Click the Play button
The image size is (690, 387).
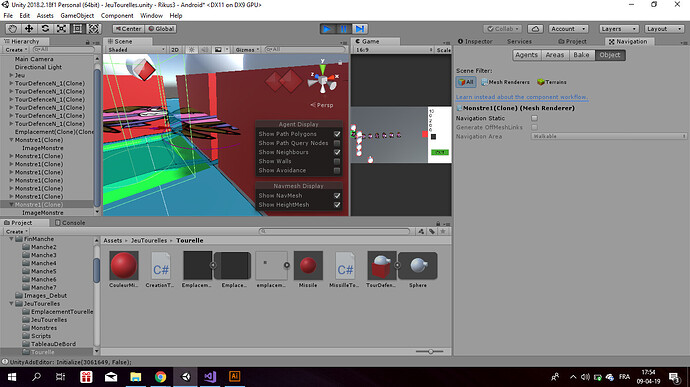point(327,29)
